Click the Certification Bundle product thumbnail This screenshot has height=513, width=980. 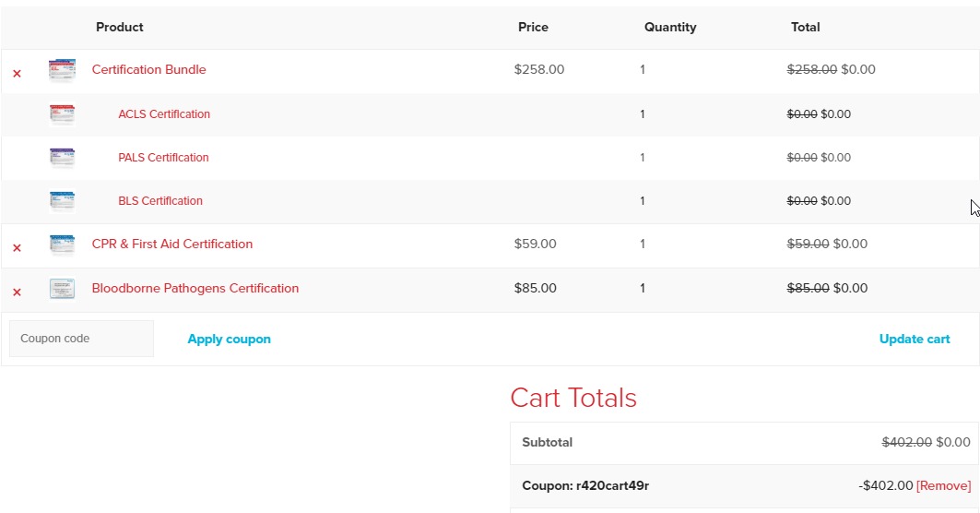click(62, 71)
